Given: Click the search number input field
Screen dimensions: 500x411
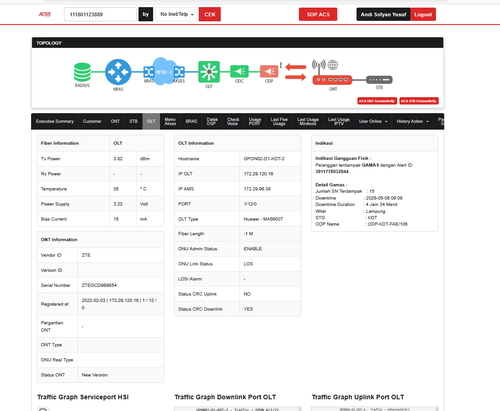Looking at the screenshot, I should (x=100, y=14).
